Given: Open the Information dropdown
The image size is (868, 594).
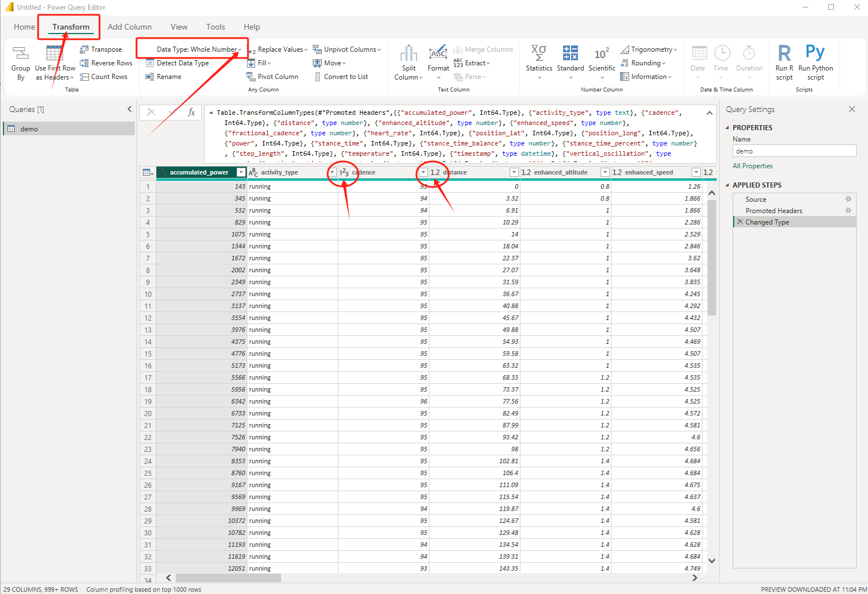Looking at the screenshot, I should tap(646, 77).
